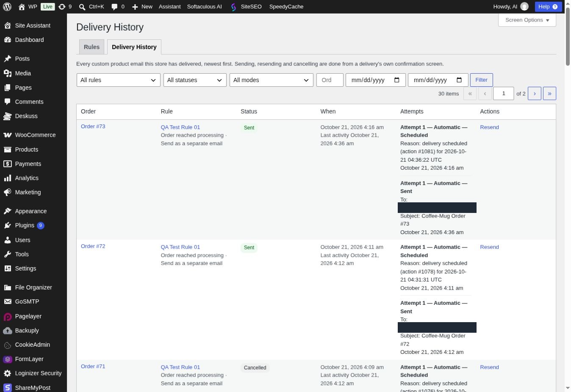The height and width of the screenshot is (392, 571).
Task: Click the Products box icon
Action: click(8, 149)
